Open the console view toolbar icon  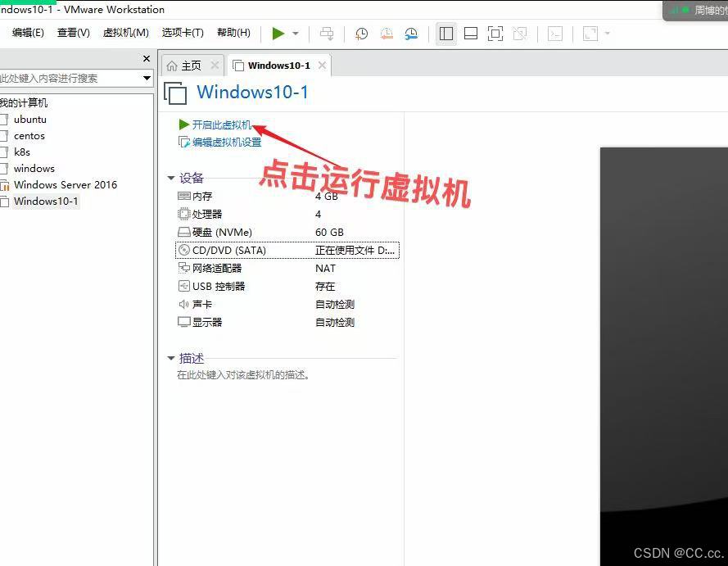(x=555, y=34)
